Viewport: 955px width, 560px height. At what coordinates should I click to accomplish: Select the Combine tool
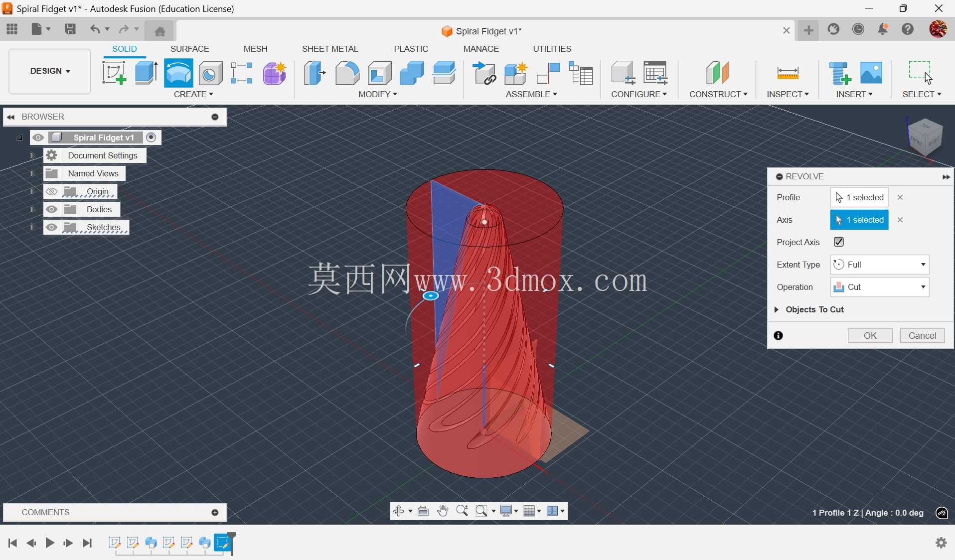click(412, 73)
